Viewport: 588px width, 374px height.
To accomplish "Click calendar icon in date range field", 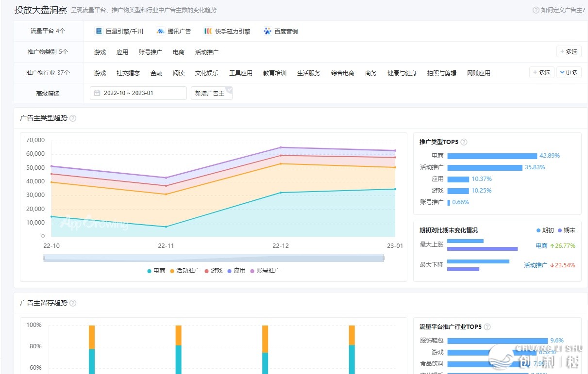I will tap(97, 93).
